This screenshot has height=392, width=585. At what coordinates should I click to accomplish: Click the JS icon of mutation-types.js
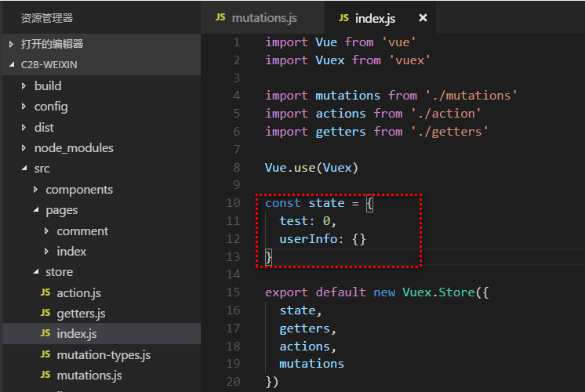(45, 354)
